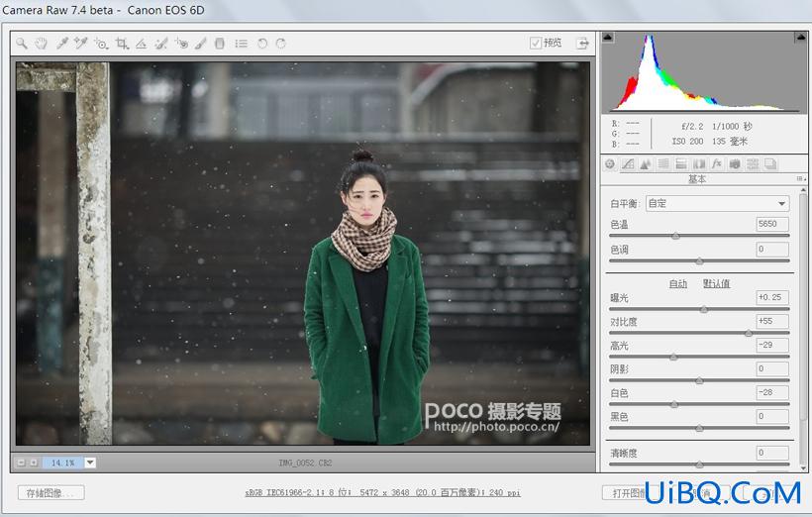Select the Zoom tool
812x517 pixels.
click(x=21, y=44)
